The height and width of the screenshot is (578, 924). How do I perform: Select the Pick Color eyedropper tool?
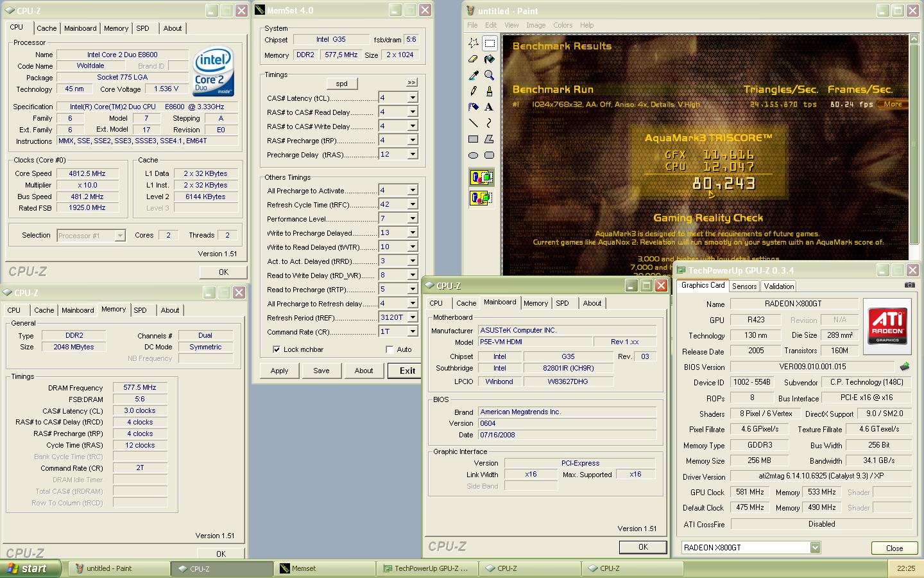pos(474,75)
